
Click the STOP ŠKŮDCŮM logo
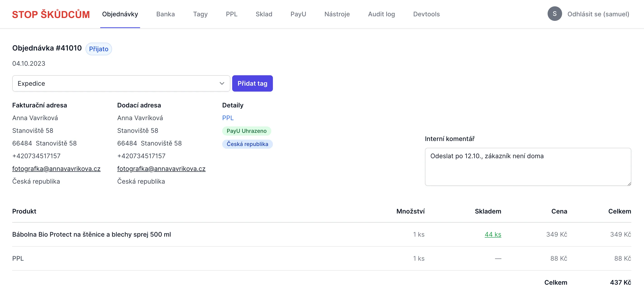tap(51, 14)
